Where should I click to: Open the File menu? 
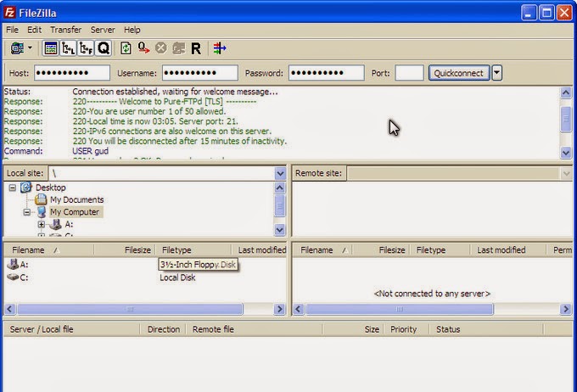12,30
